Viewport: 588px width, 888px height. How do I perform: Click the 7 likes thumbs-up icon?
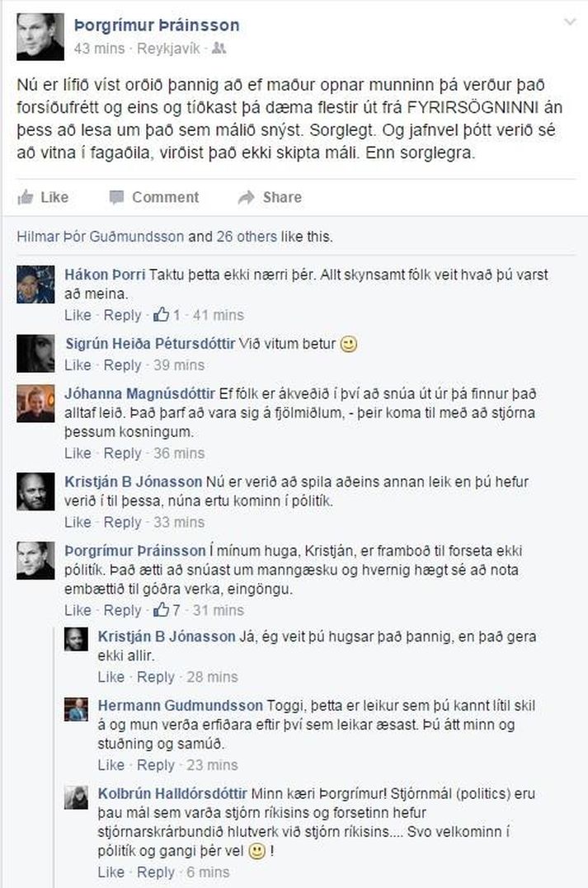[x=162, y=610]
